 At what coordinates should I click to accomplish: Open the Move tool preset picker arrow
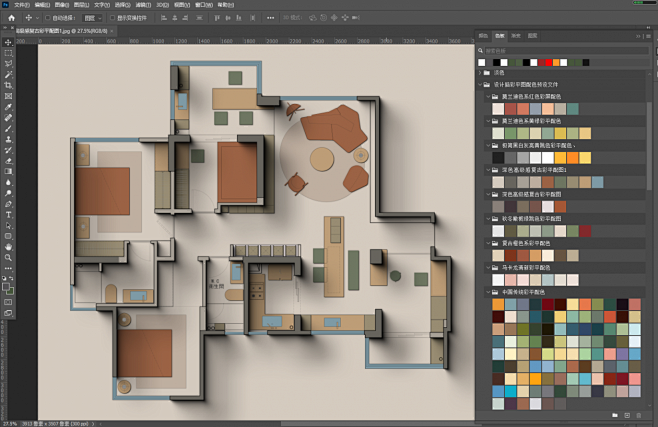point(37,18)
